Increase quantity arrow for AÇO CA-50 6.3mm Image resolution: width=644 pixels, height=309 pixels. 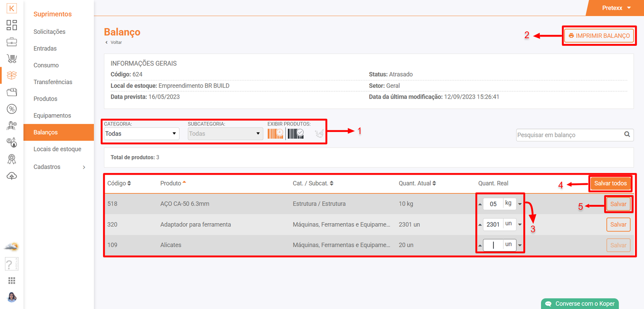coord(480,204)
